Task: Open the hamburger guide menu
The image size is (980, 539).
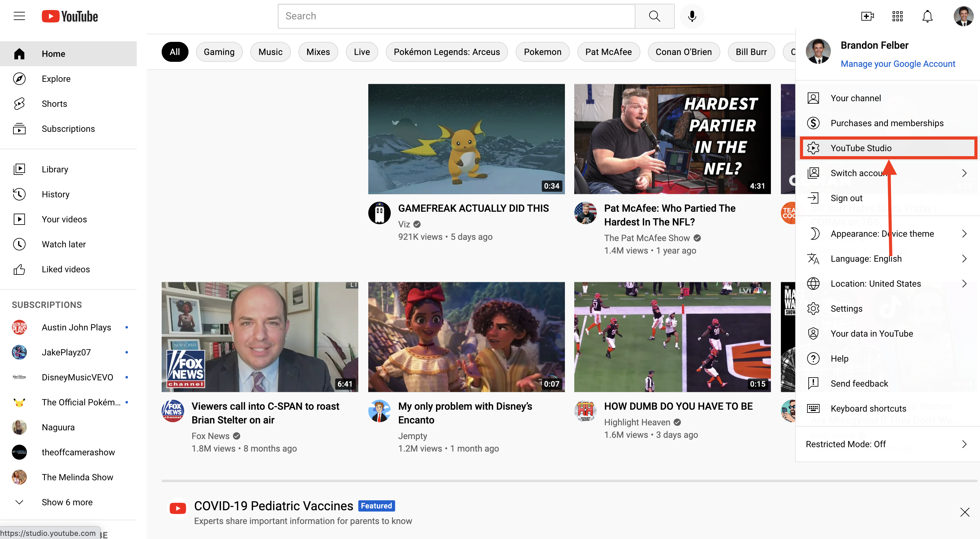Action: coord(19,16)
